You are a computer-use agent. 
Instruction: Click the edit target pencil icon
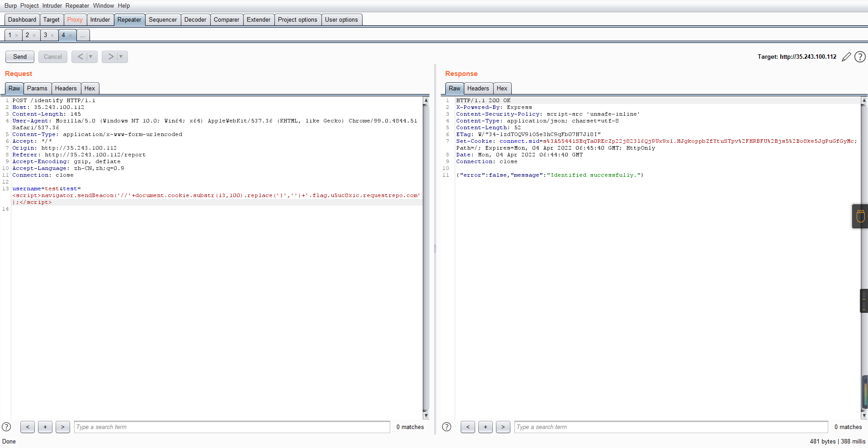[846, 57]
